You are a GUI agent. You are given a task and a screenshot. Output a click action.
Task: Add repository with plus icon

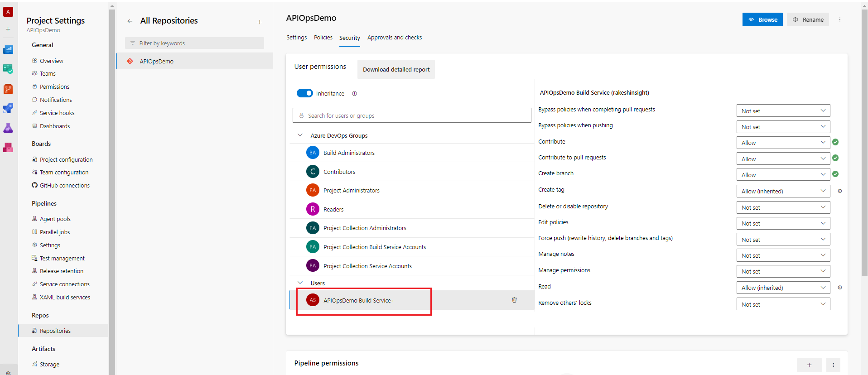[x=260, y=22]
